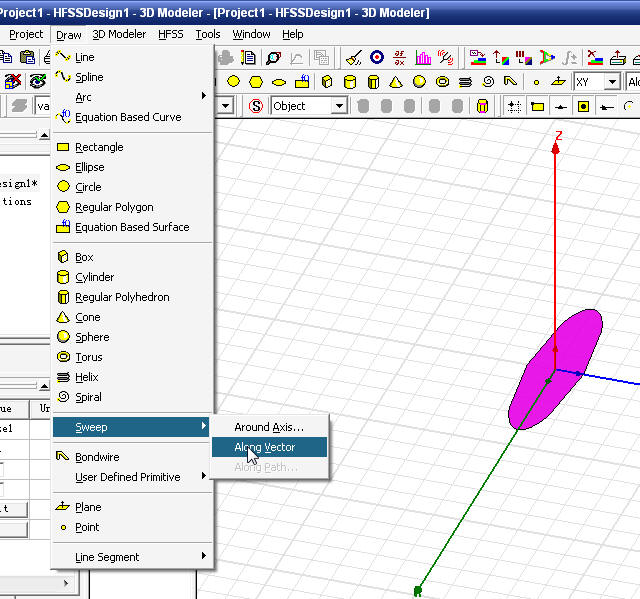Click the Bondwire toolbar icon
Image resolution: width=640 pixels, height=599 pixels.
pos(510,81)
